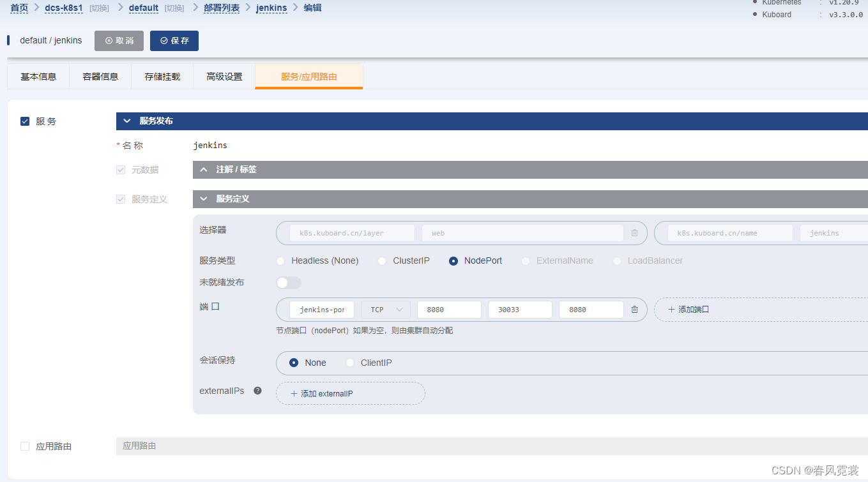Click the 取消 cancel button
The image size is (868, 482).
[x=119, y=40]
